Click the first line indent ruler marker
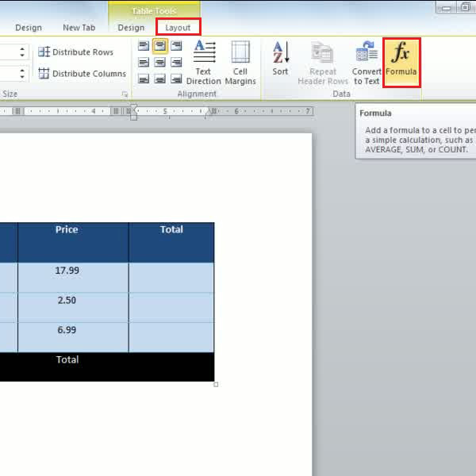The width and height of the screenshot is (476, 476). (133, 107)
